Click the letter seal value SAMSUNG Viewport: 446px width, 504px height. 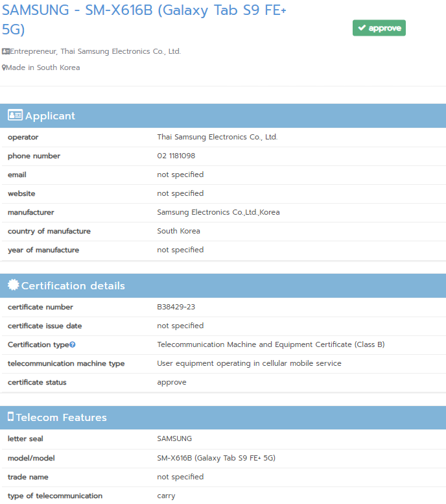(x=174, y=438)
